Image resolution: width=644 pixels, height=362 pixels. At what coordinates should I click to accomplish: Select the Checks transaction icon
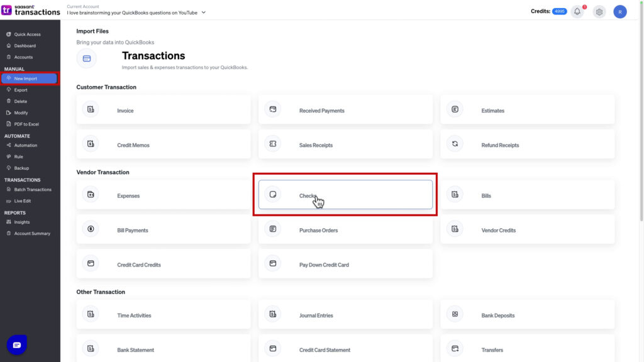[272, 194]
